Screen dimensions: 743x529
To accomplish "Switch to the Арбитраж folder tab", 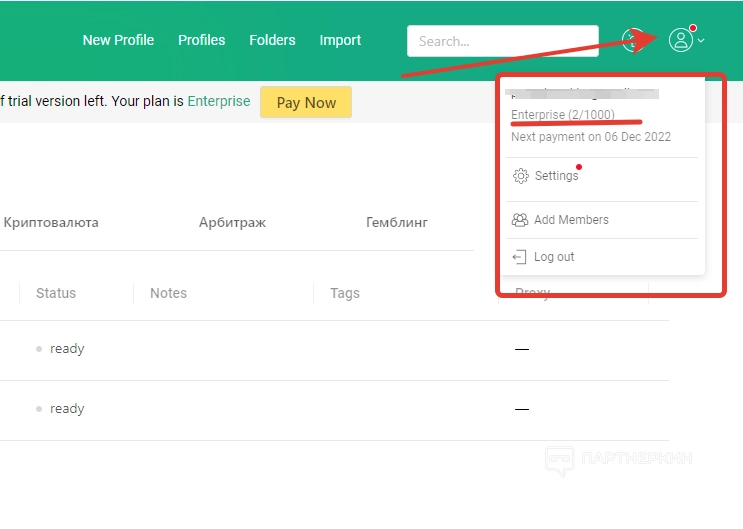I will click(232, 223).
